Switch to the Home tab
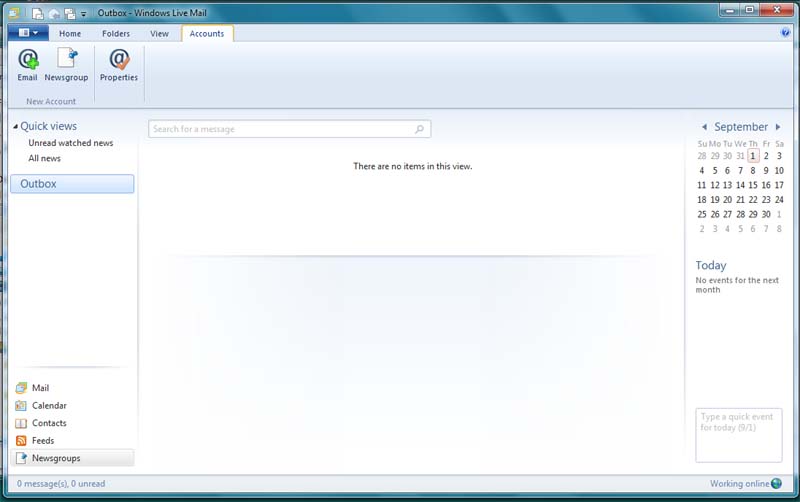 [x=70, y=33]
